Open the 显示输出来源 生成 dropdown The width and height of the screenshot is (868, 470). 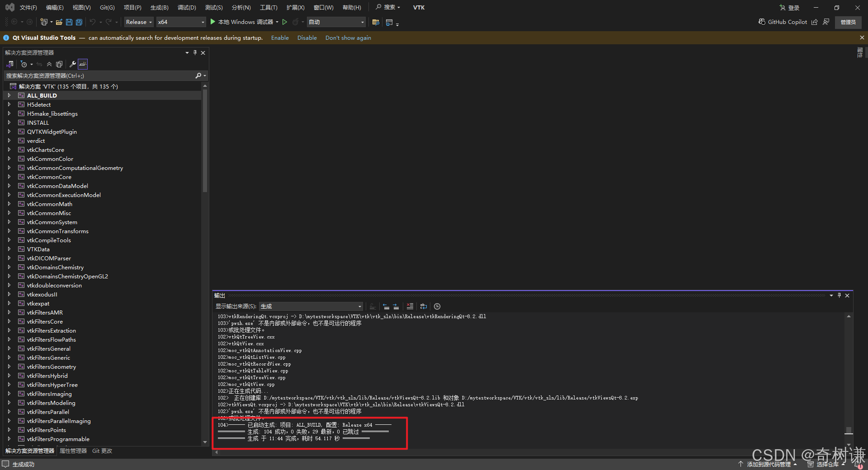[311, 306]
